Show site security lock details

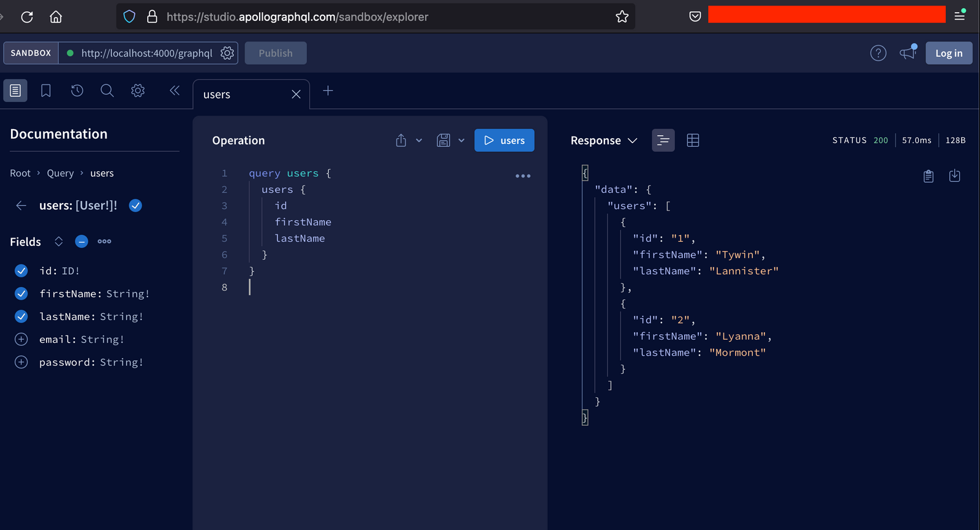(152, 17)
